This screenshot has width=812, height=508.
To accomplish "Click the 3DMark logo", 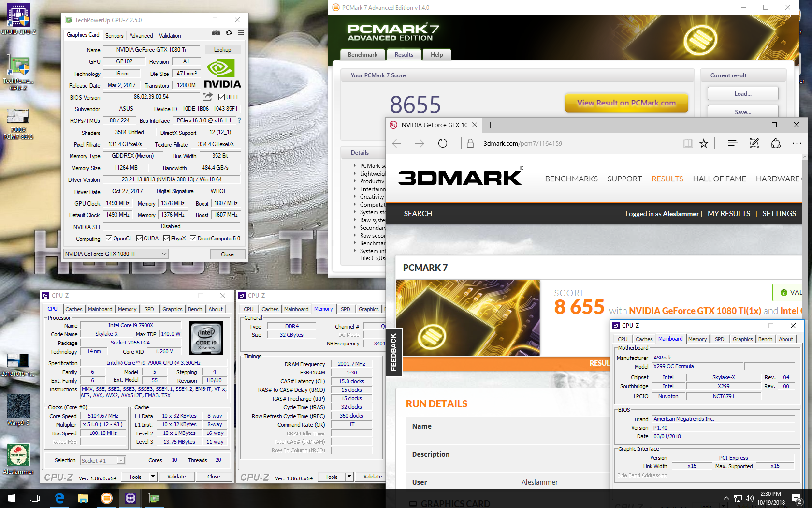I will [x=461, y=177].
